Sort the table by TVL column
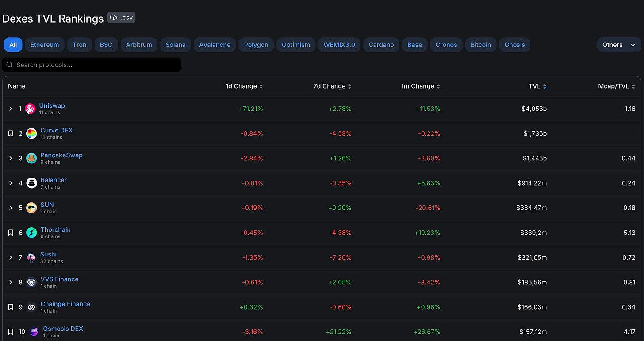This screenshot has height=341, width=644. point(537,86)
